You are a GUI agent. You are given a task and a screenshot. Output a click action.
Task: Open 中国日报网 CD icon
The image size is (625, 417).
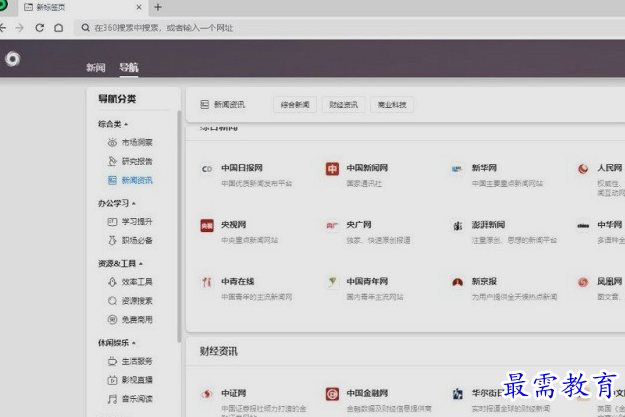207,169
